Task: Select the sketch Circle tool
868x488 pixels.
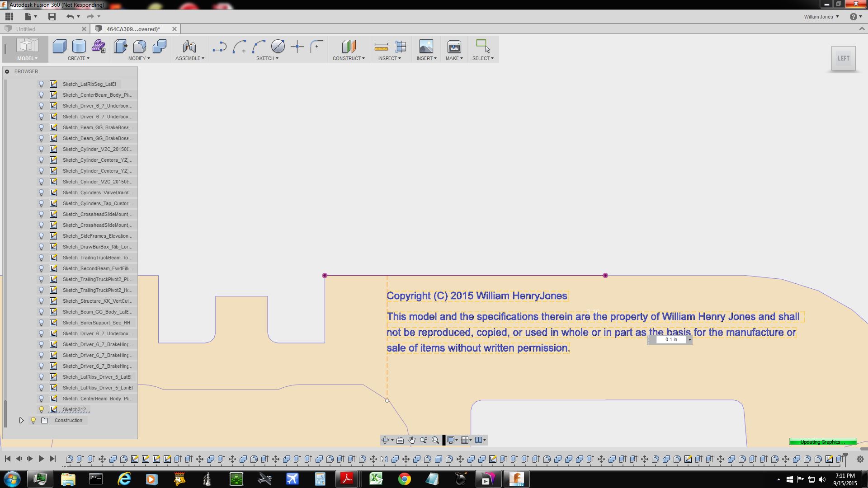Action: point(278,46)
